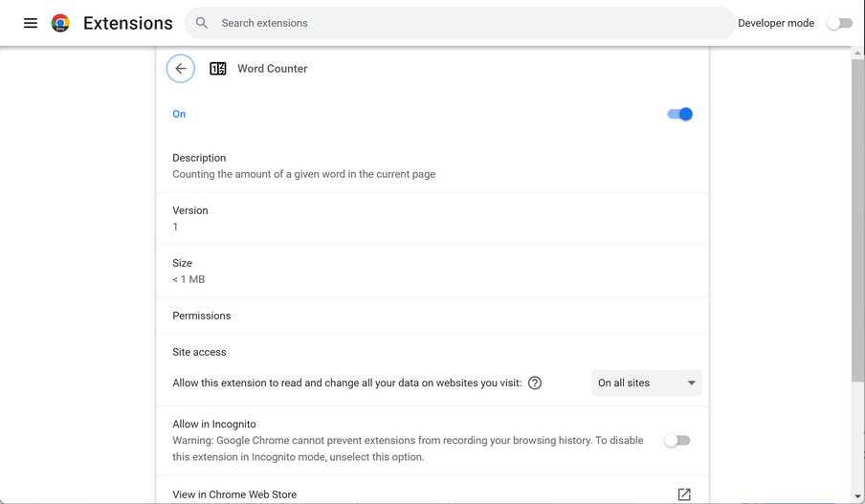Click the Extensions page title
865x504 pixels.
click(x=128, y=23)
